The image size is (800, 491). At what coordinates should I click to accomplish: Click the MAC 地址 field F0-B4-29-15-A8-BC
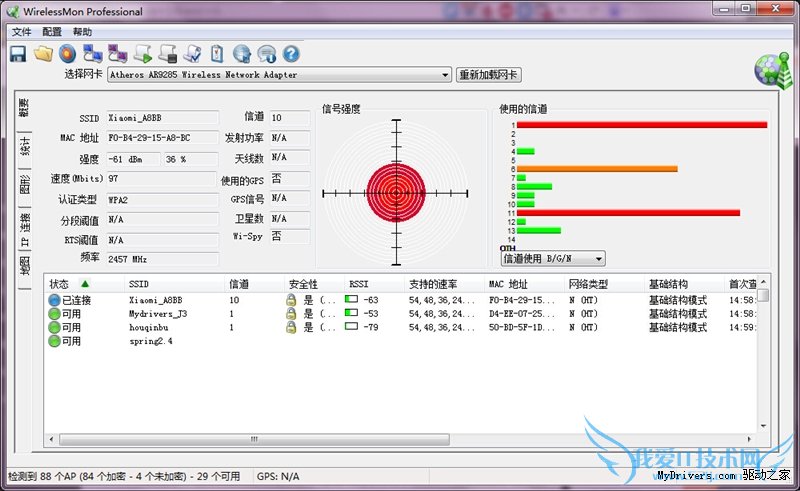pyautogui.click(x=162, y=138)
